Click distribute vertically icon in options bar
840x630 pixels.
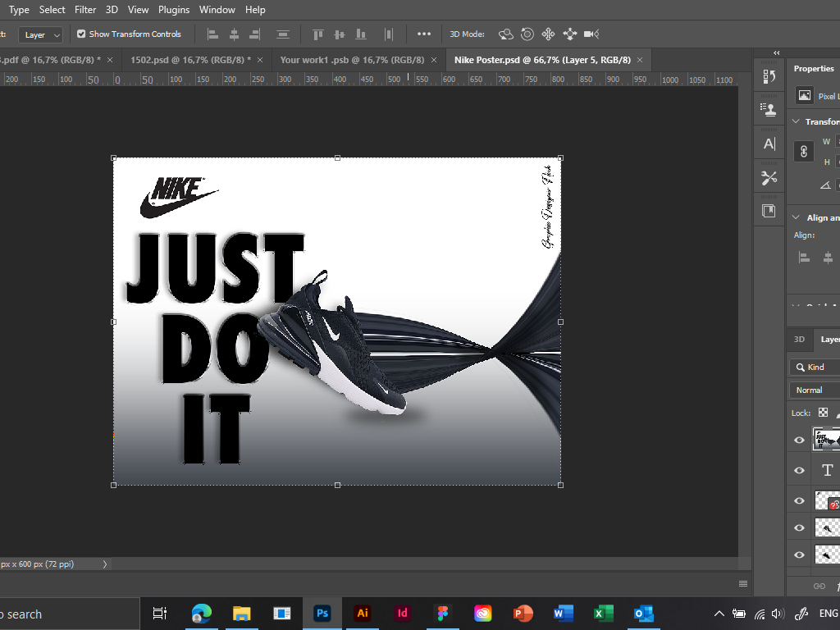[x=283, y=34]
